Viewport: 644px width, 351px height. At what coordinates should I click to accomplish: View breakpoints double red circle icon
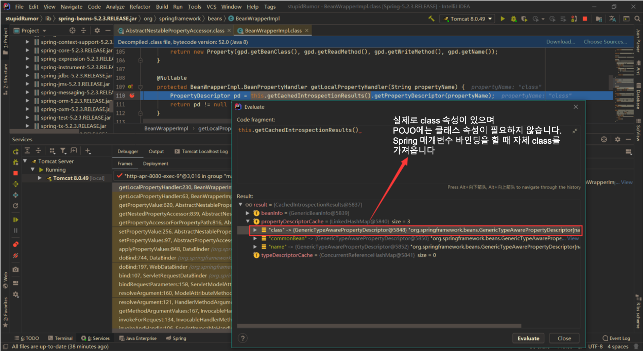[15, 245]
